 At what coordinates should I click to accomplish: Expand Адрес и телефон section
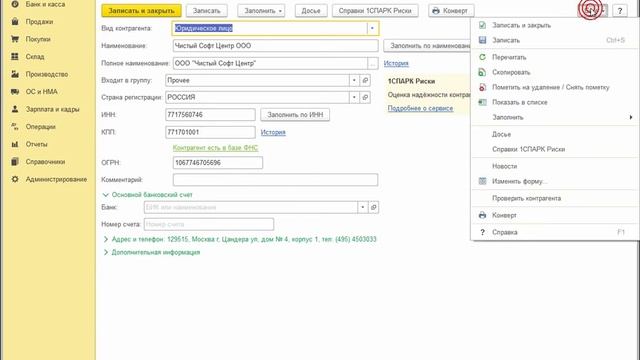[106, 239]
